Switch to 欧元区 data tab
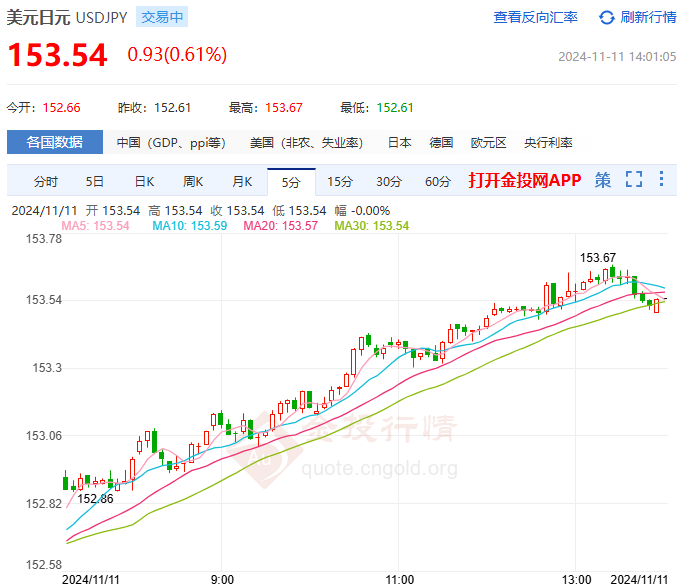This screenshot has width=683, height=586. point(488,142)
